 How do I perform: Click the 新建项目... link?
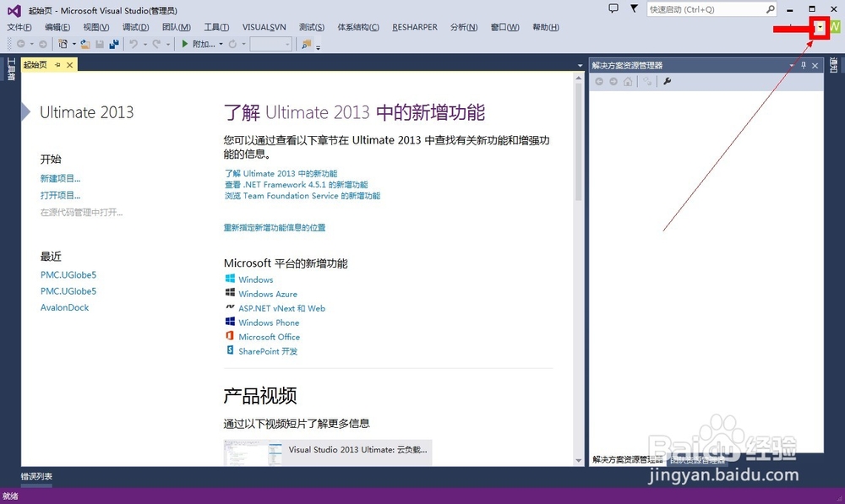pos(60,178)
